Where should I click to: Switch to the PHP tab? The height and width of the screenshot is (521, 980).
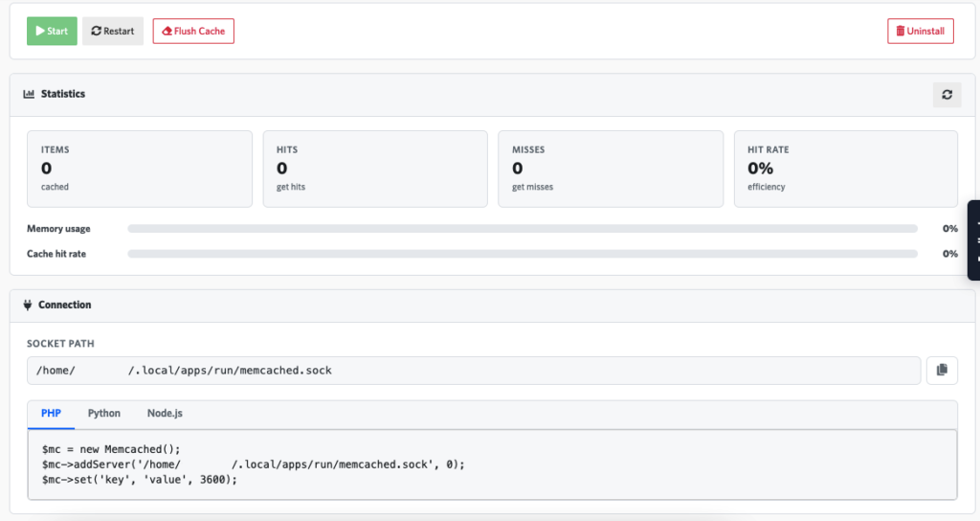click(x=52, y=414)
